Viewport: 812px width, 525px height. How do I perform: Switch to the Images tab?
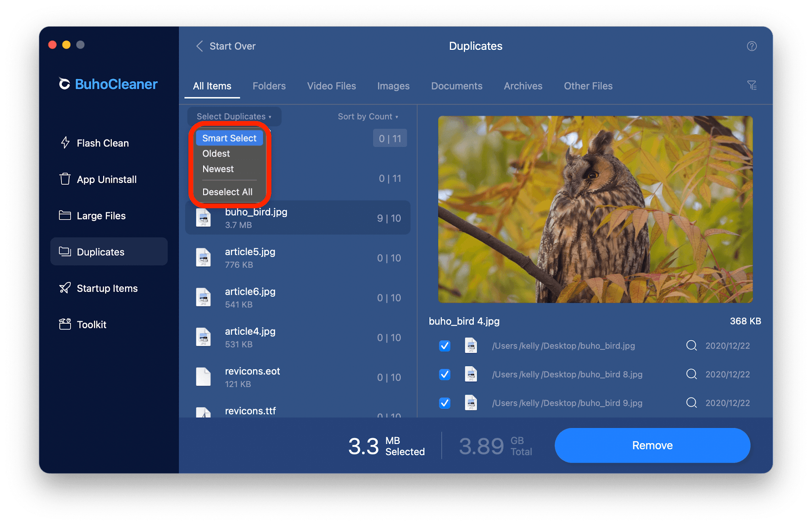coord(393,86)
